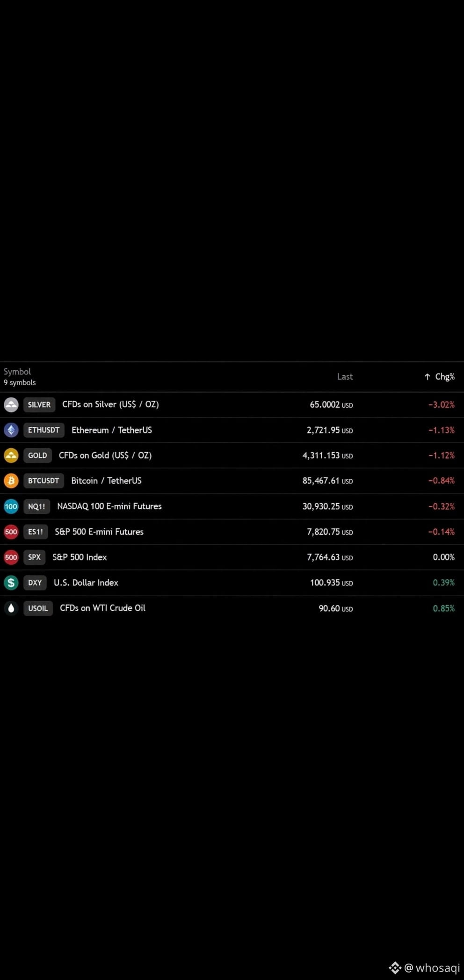The width and height of the screenshot is (464, 980).
Task: Click the NASDAQ 100 E-mini Futures name
Action: (x=109, y=506)
